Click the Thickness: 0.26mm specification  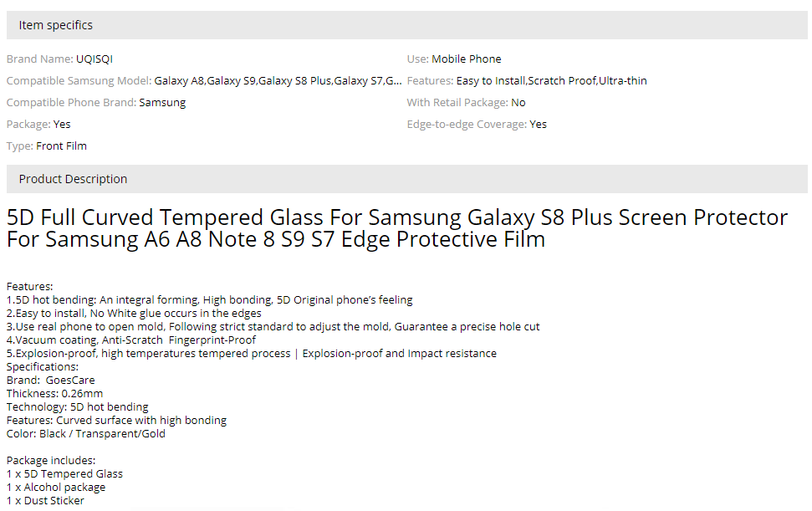coord(55,394)
